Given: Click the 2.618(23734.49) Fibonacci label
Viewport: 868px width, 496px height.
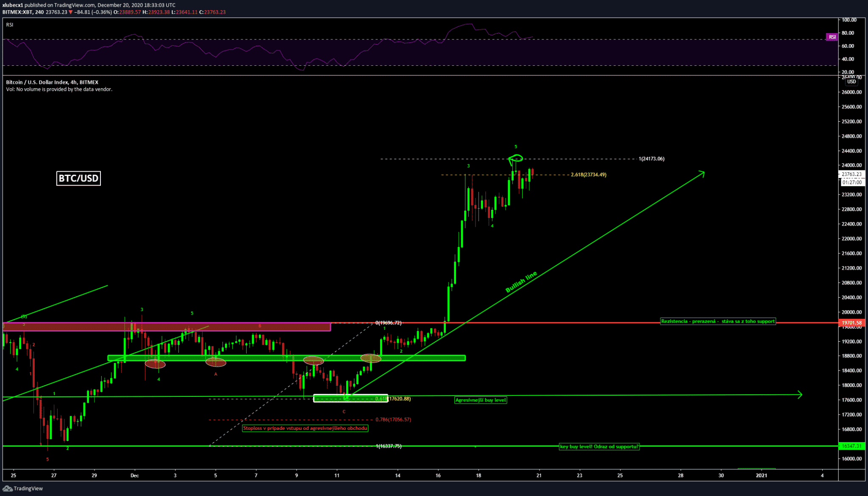Looking at the screenshot, I should tap(588, 175).
